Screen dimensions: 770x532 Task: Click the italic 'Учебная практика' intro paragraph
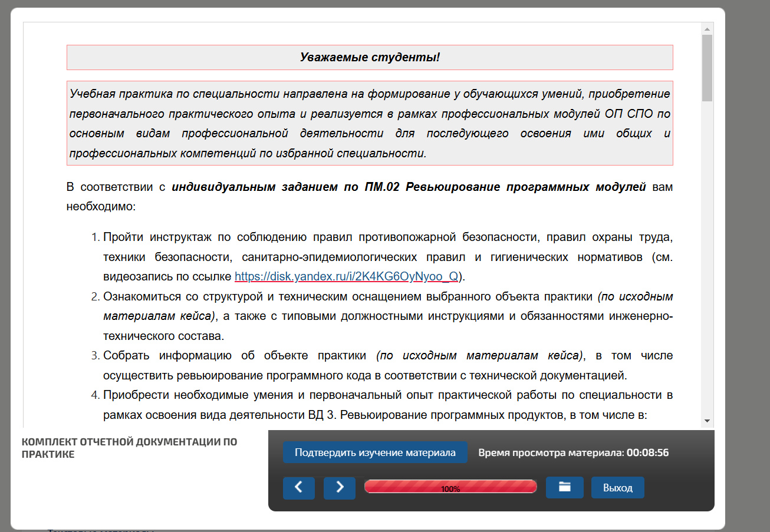pyautogui.click(x=370, y=123)
